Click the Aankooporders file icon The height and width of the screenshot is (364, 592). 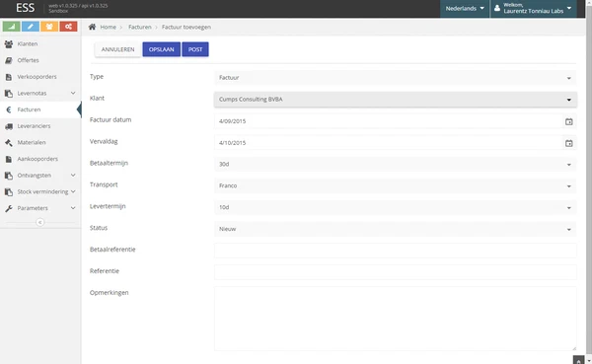tap(9, 160)
